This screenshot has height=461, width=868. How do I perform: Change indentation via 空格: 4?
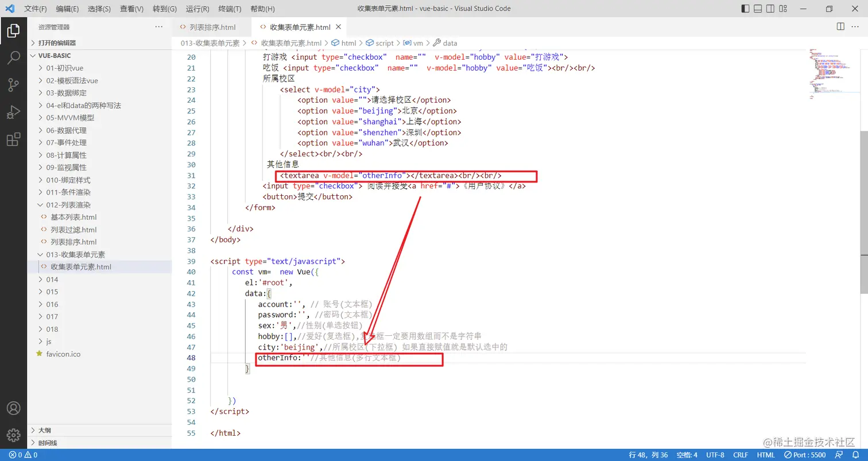pyautogui.click(x=687, y=455)
